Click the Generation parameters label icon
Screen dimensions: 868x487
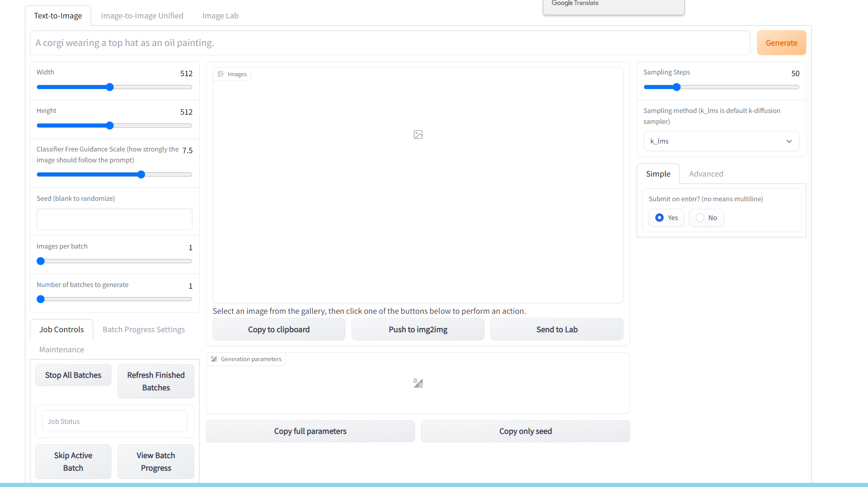[214, 359]
